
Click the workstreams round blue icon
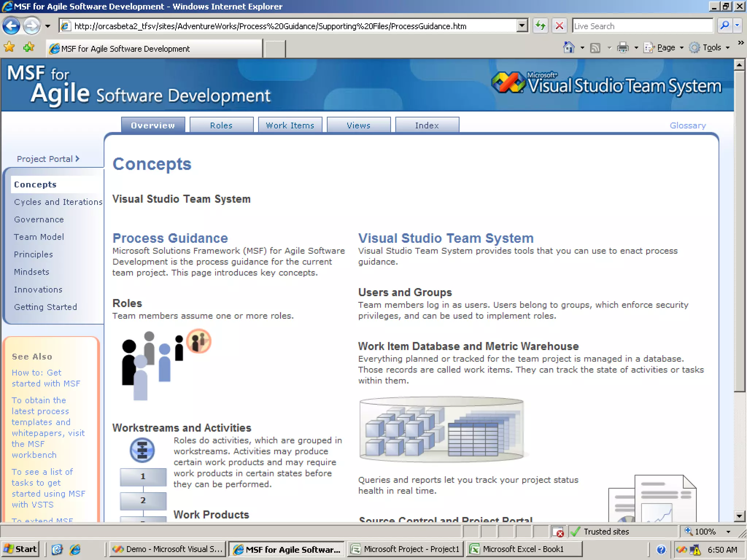[x=142, y=450]
